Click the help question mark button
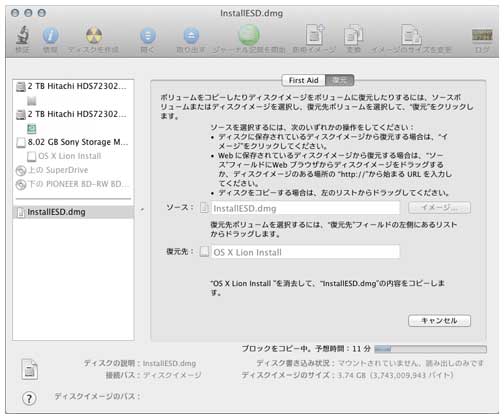 click(x=29, y=398)
